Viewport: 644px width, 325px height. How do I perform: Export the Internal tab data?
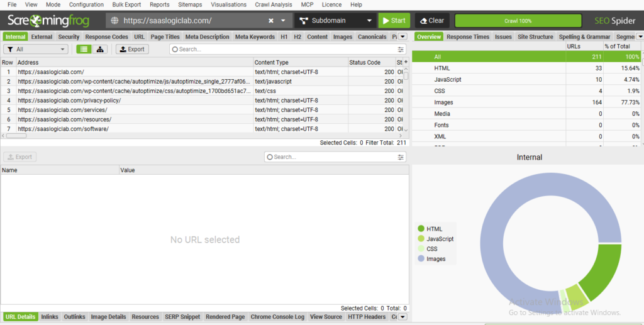coord(132,49)
